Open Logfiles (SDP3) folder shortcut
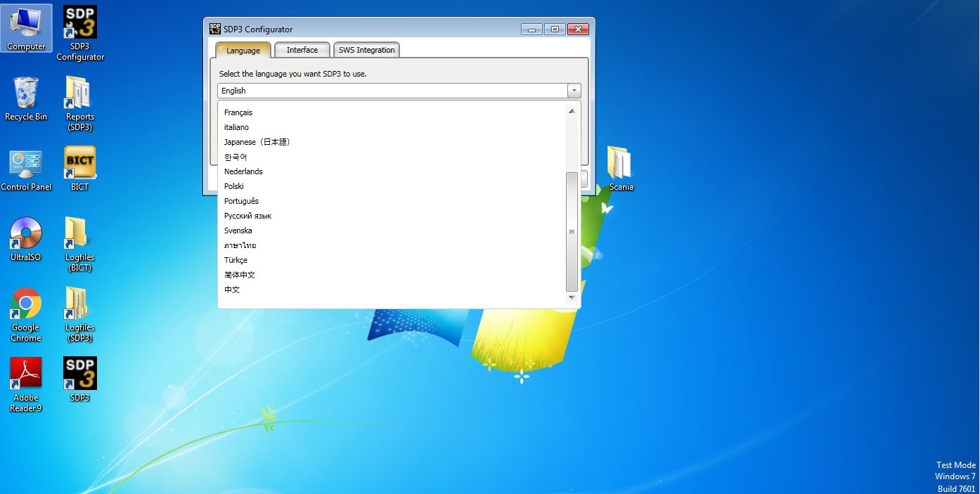Viewport: 980px width, 494px height. 80,314
